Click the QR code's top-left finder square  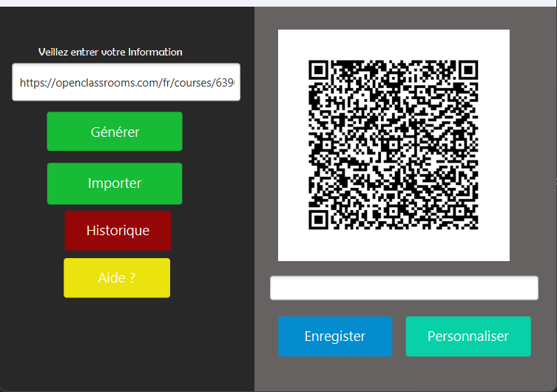coord(318,70)
